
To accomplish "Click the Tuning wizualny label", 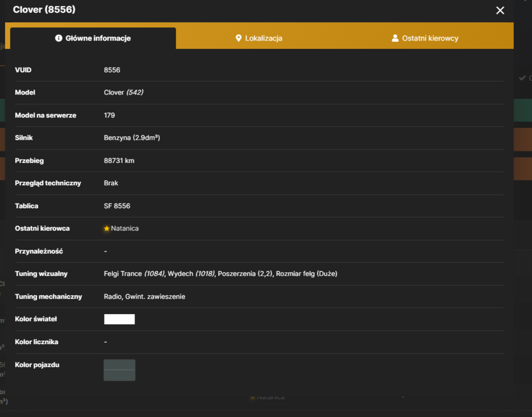I will click(41, 274).
